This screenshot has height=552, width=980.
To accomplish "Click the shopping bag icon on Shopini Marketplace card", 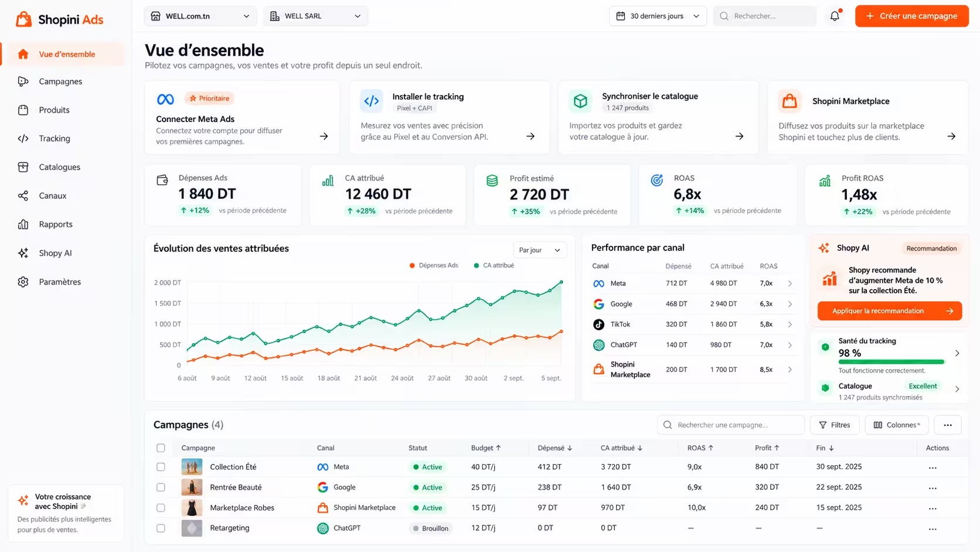I will click(x=790, y=101).
